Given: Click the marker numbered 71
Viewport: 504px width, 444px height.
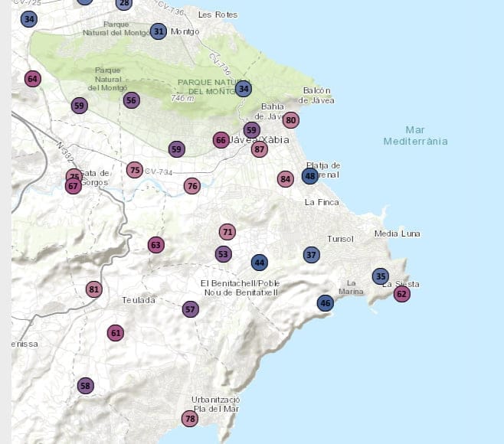Looking at the screenshot, I should click(x=227, y=232).
